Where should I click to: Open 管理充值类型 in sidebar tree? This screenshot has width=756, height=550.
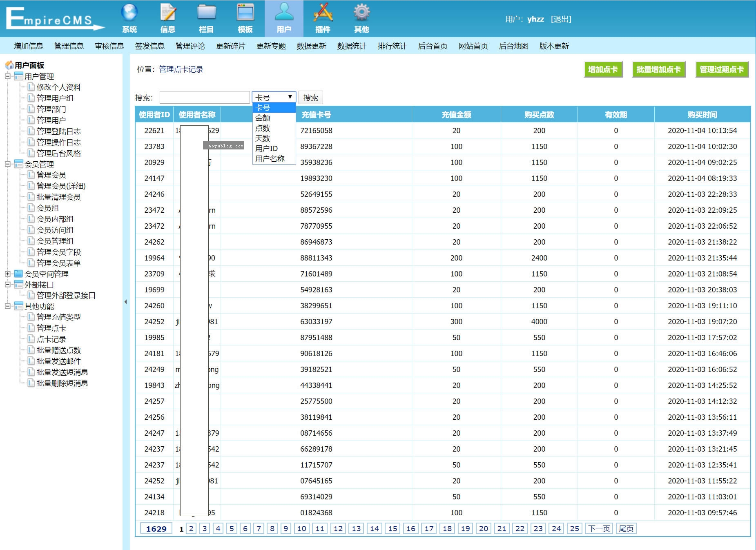(59, 317)
